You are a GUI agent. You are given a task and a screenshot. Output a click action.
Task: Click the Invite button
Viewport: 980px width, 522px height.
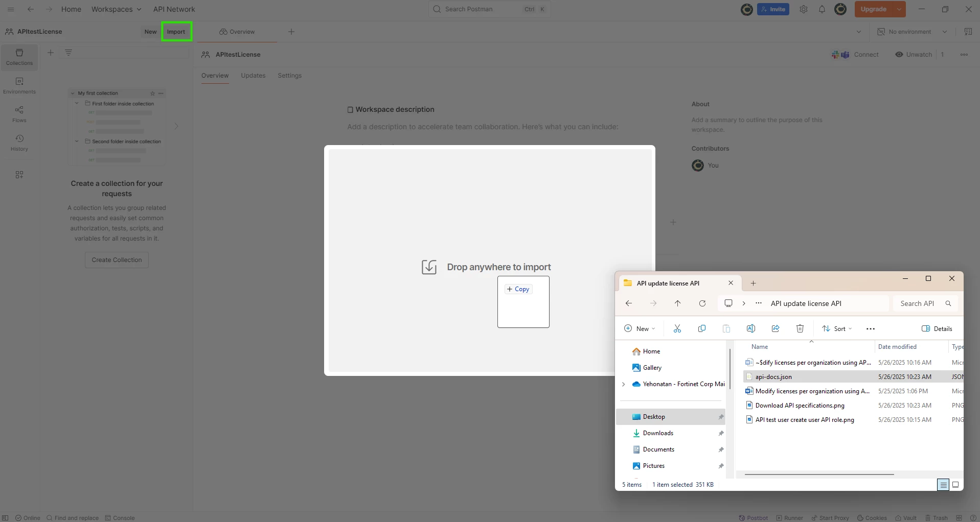tap(773, 9)
